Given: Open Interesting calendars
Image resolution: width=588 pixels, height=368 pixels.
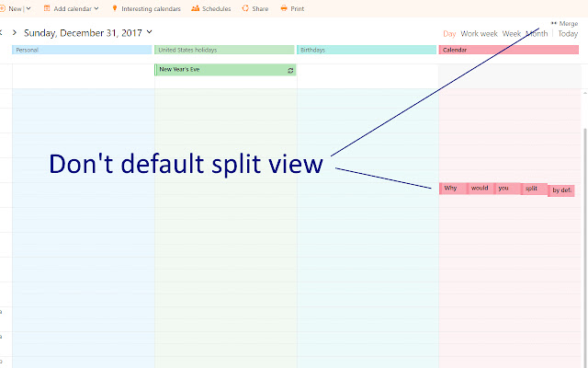Looking at the screenshot, I should tap(151, 8).
